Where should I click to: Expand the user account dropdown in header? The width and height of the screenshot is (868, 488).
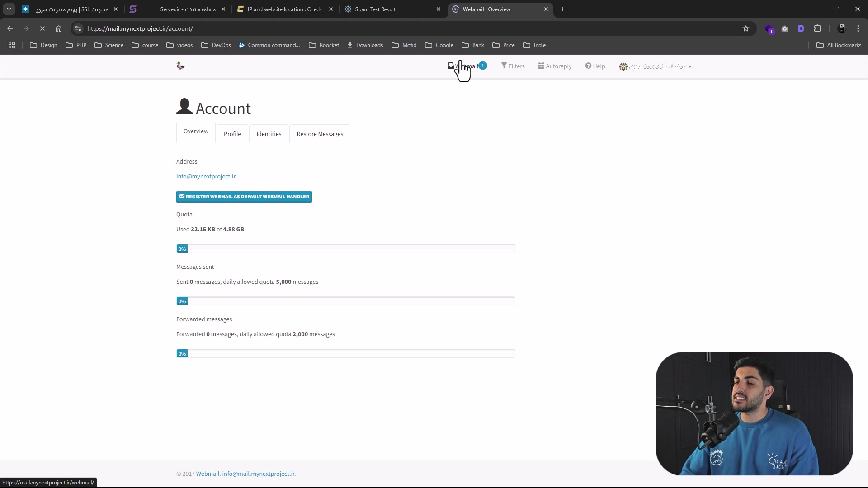pyautogui.click(x=656, y=66)
